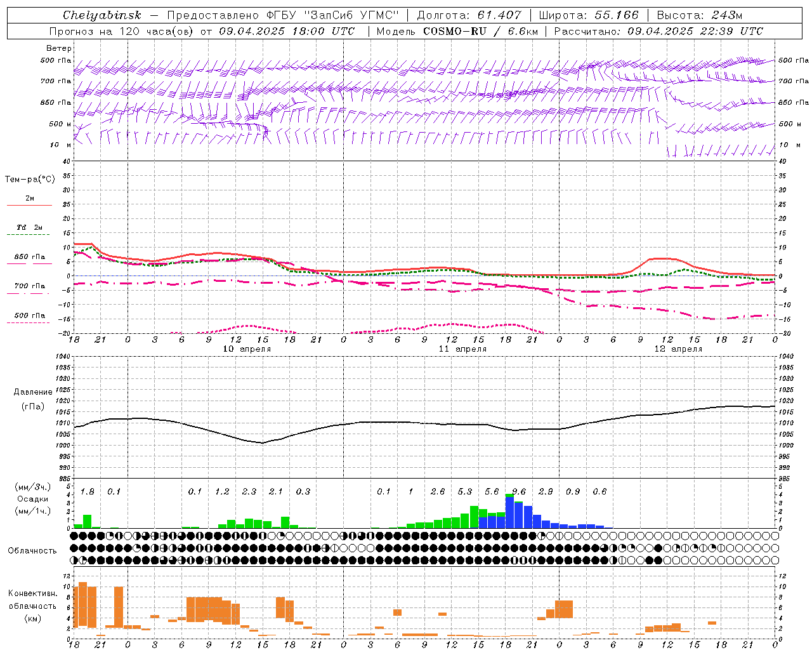The width and height of the screenshot is (812, 650).
Task: Click the 9.6 peak precipitation value
Action: point(519,492)
